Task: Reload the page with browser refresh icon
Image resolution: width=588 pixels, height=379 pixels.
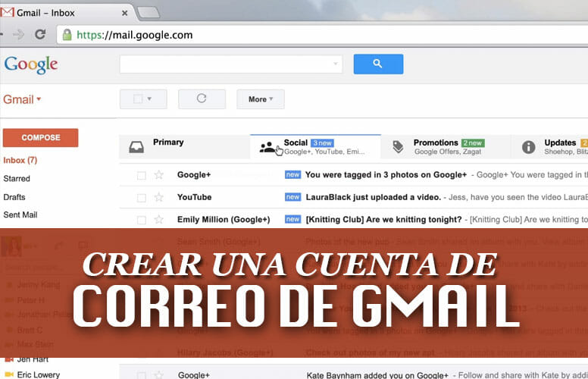Action: click(x=40, y=35)
